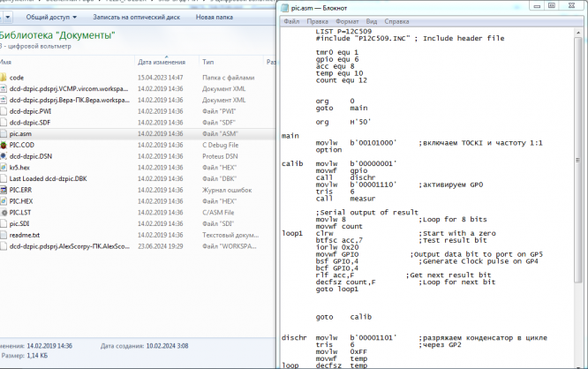Sort by the Имя column header
588x369 pixels.
[5, 63]
